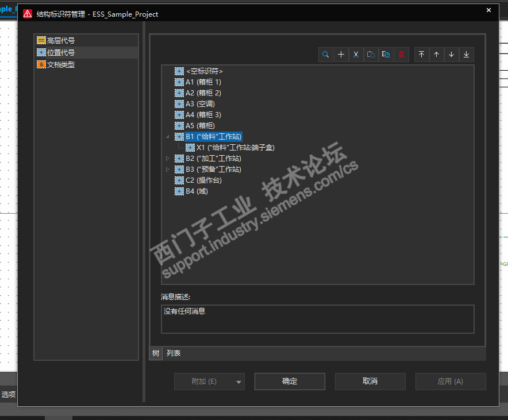Move item to top arrow icon
The width and height of the screenshot is (508, 420).
(x=421, y=55)
